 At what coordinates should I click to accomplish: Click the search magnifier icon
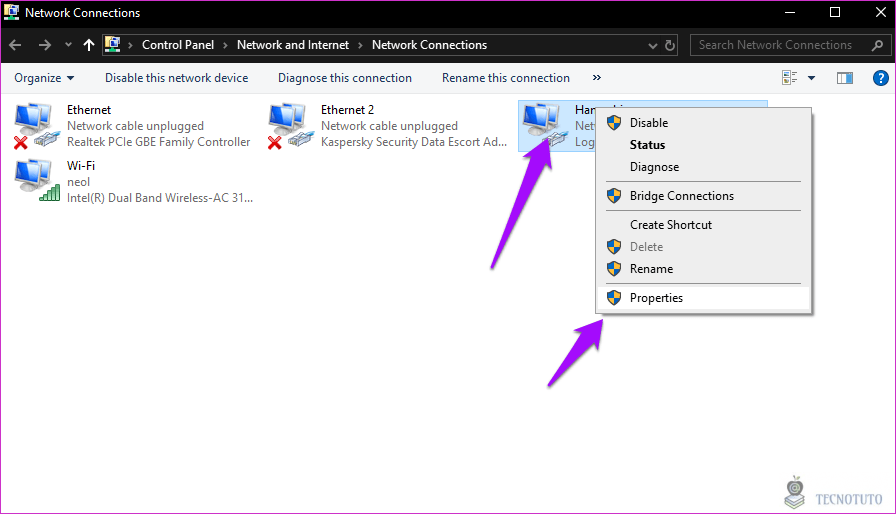(877, 45)
